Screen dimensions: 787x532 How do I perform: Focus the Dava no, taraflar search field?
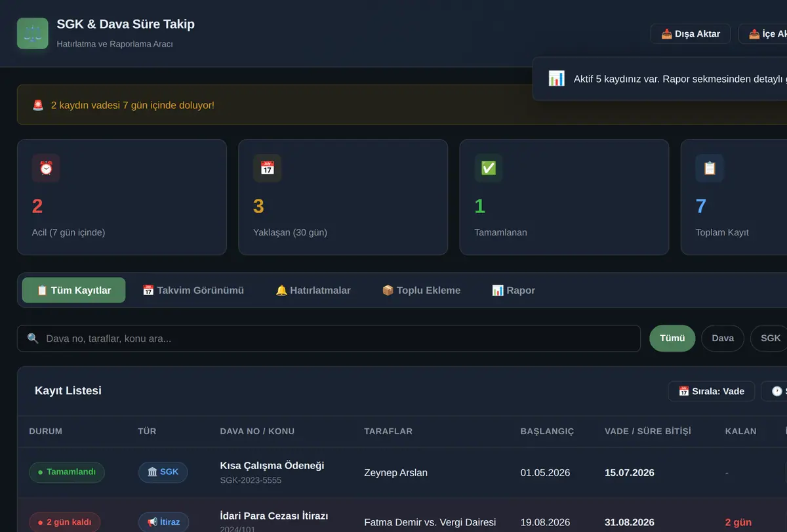point(329,338)
